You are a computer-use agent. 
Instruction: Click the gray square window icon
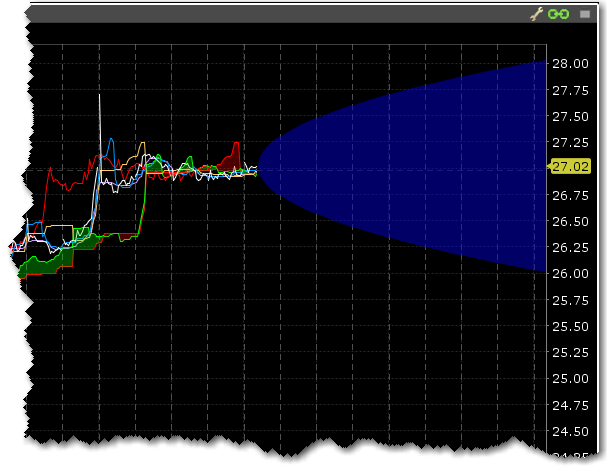click(x=585, y=14)
